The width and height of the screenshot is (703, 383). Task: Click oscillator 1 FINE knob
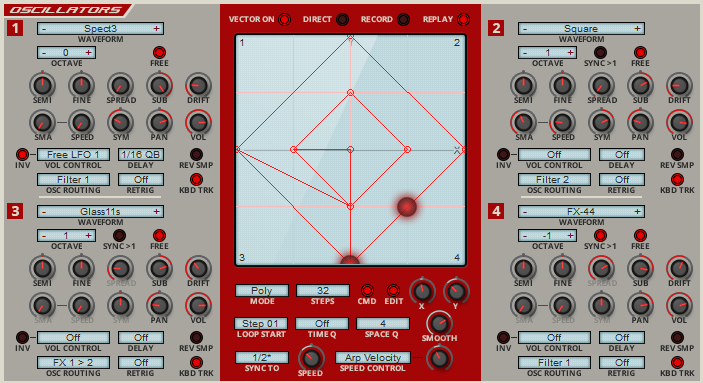pos(81,85)
